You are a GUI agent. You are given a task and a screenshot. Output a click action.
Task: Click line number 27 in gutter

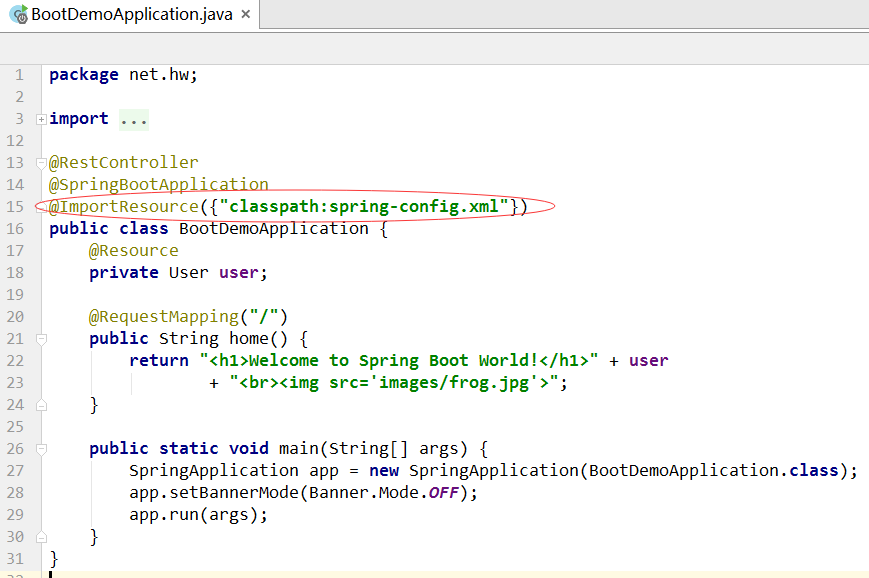point(15,470)
